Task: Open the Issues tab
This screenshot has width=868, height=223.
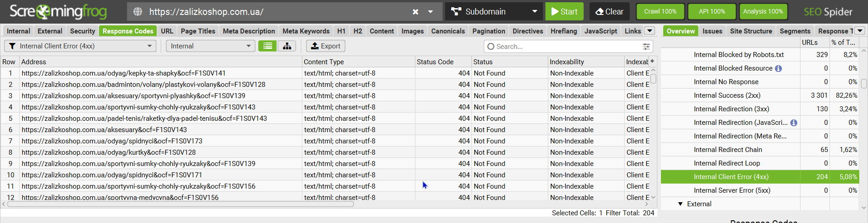Action: (712, 31)
